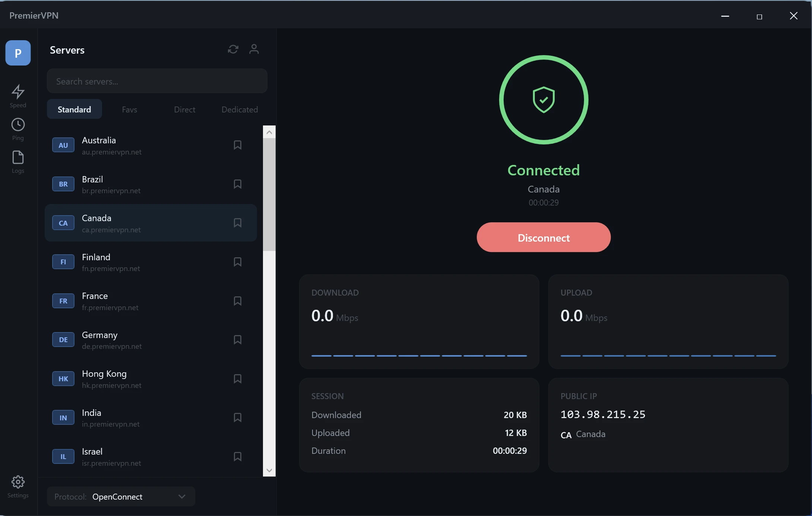Screen dimensions: 812x516
Task: Open the account icon beside refresh
Action: pyautogui.click(x=254, y=49)
